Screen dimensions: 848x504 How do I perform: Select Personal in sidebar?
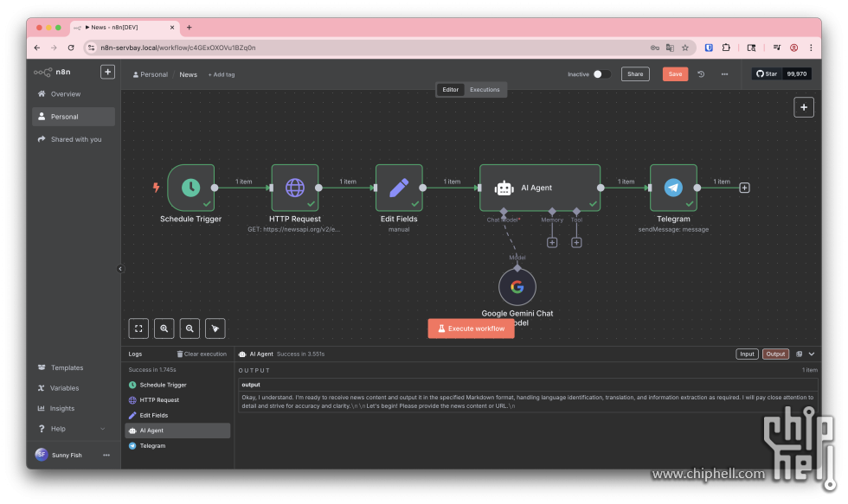click(74, 117)
